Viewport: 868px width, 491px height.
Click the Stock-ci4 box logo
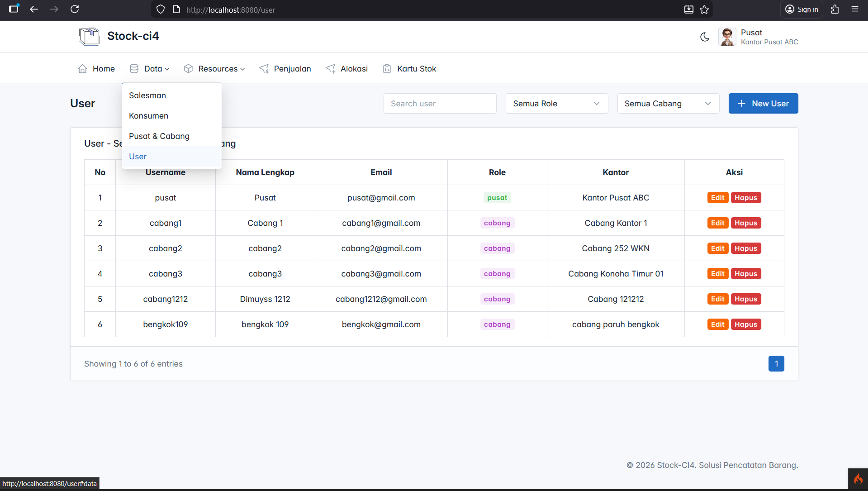[x=90, y=36]
